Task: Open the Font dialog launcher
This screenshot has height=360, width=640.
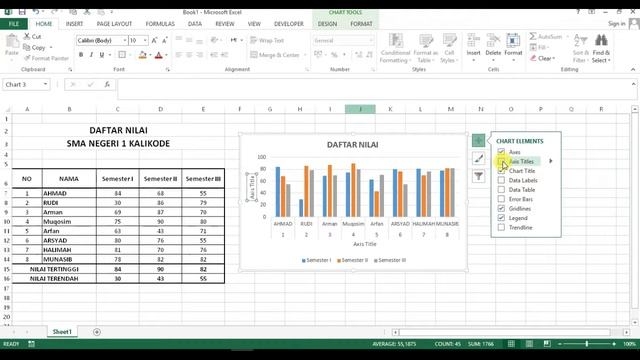Action: 168,70
